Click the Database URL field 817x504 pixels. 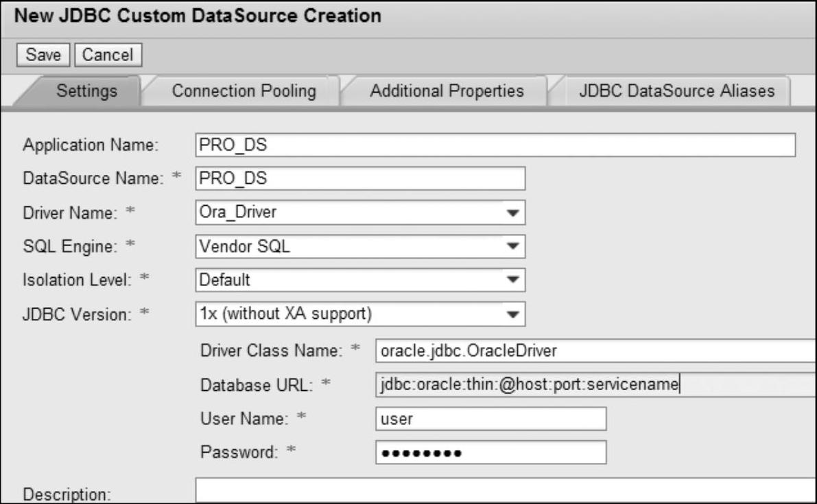coord(595,385)
